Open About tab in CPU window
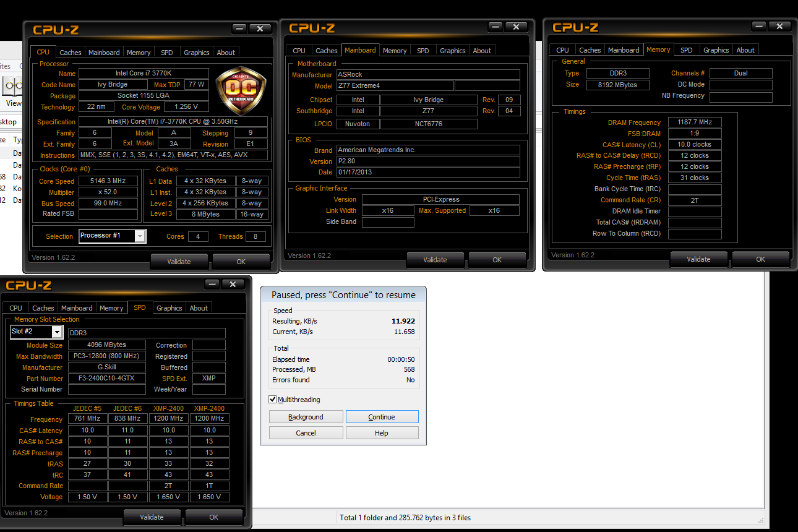The height and width of the screenshot is (532, 798). (x=226, y=53)
